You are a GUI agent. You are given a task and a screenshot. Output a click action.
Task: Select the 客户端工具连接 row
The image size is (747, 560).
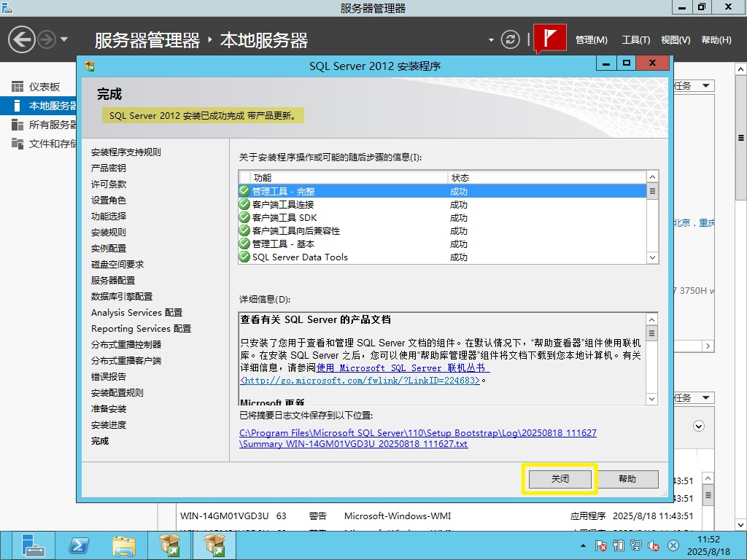click(x=442, y=205)
